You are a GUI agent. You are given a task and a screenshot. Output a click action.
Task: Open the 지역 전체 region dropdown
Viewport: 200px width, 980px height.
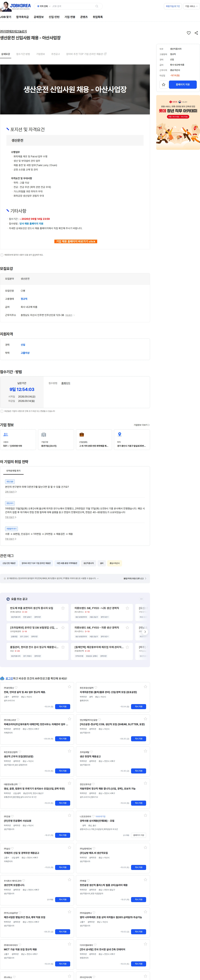[44, 6]
